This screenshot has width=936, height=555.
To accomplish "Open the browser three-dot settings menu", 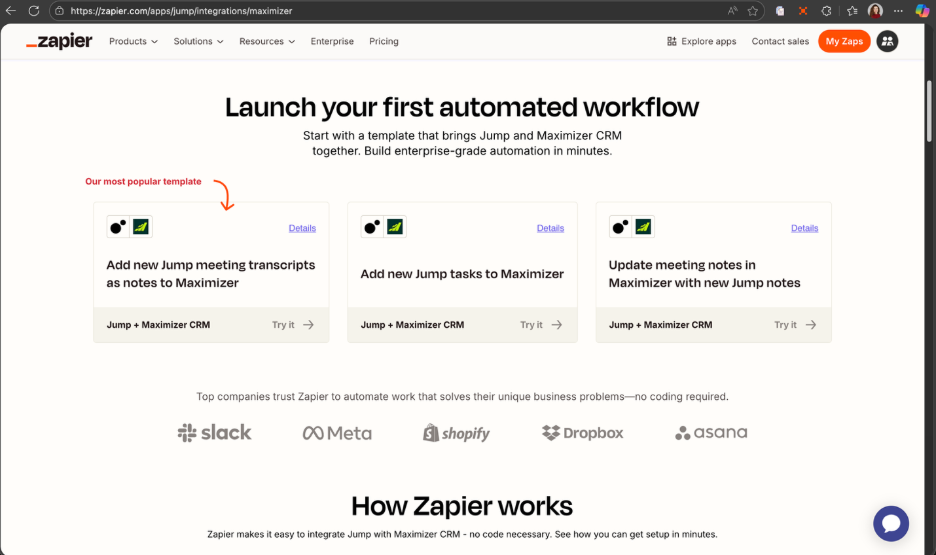I will pos(898,11).
